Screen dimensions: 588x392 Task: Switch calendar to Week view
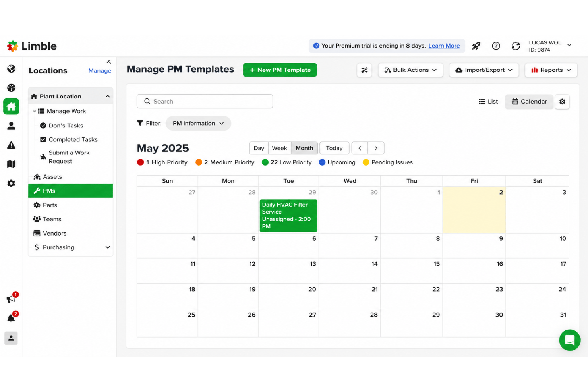click(x=279, y=148)
